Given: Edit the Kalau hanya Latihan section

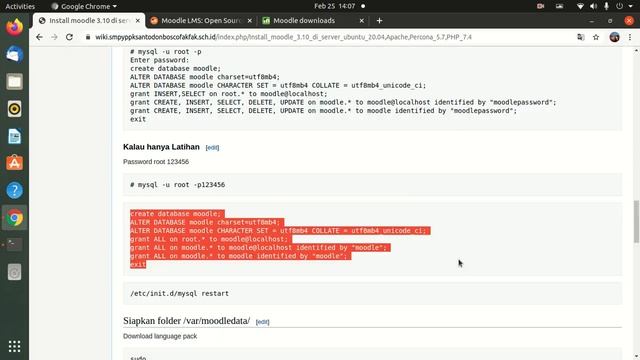Looking at the screenshot, I should [212, 148].
